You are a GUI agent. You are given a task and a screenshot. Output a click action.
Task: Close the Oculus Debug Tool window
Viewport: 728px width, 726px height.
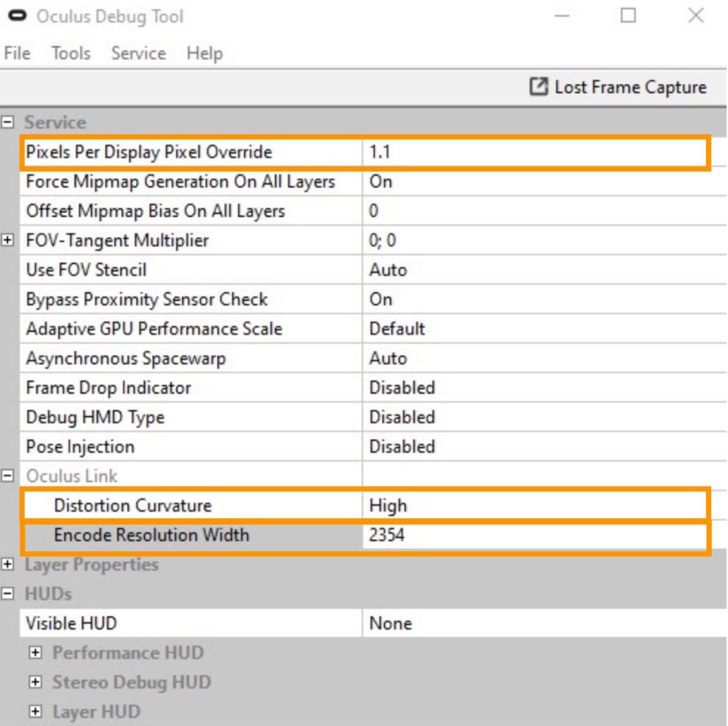pos(696,15)
